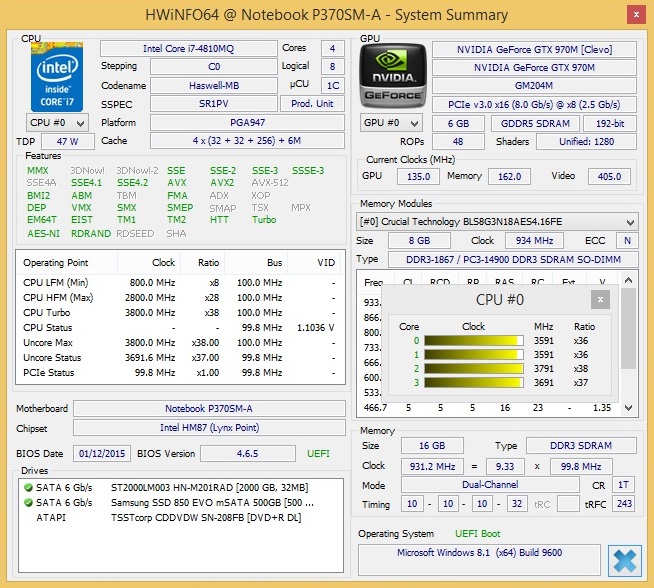Select the TSSTcorp CDDVDW SN-208FB entry
This screenshot has width=654, height=588.
pyautogui.click(x=180, y=517)
